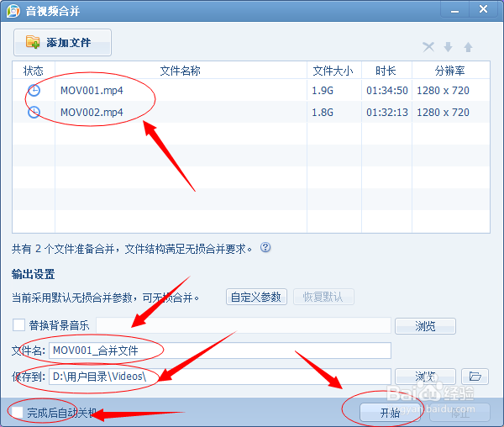Move selected file down with arrow icon
Viewport: 504px width, 427px height.
coord(448,47)
